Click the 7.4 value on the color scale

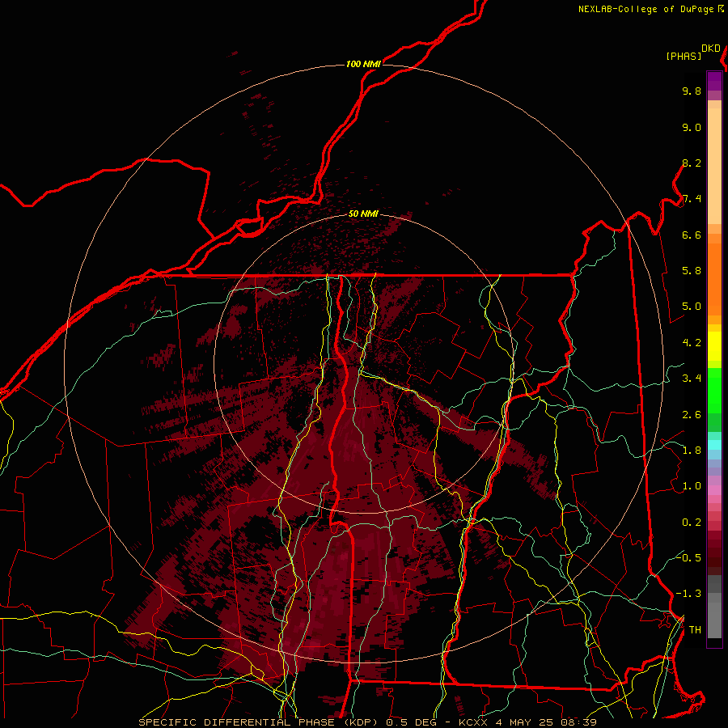point(692,199)
